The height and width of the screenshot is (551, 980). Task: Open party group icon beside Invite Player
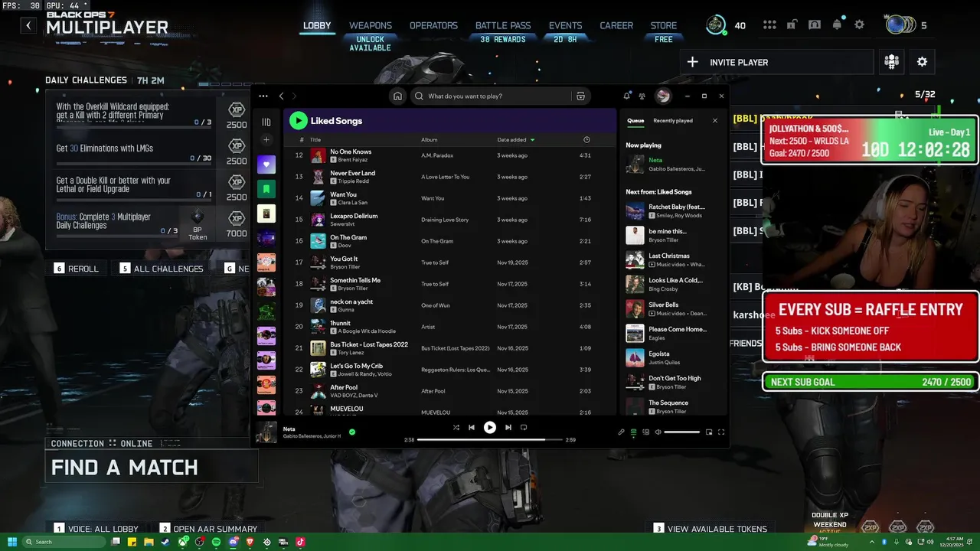coord(891,62)
